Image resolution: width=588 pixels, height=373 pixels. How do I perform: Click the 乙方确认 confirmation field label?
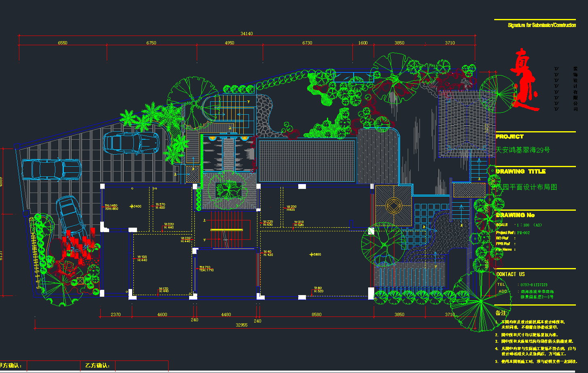click(97, 365)
